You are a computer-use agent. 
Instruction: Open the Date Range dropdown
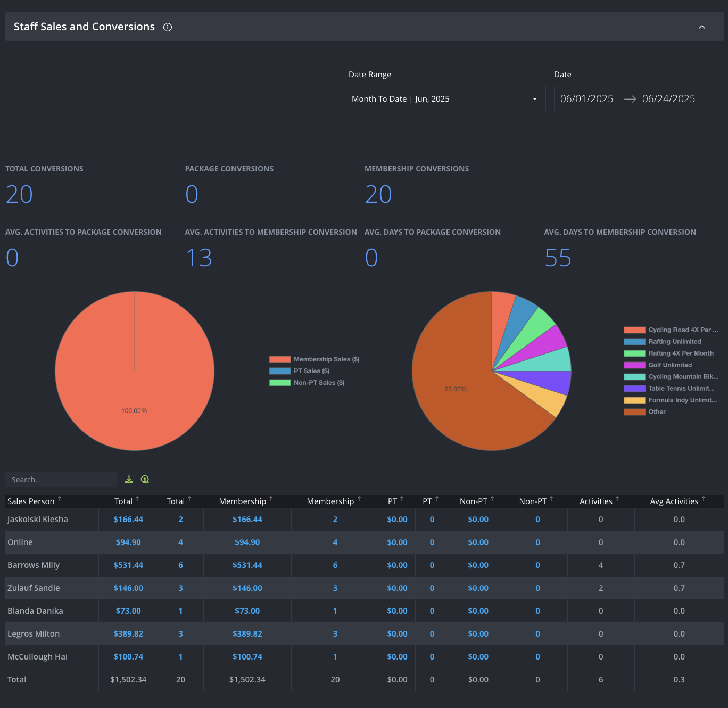pos(447,98)
